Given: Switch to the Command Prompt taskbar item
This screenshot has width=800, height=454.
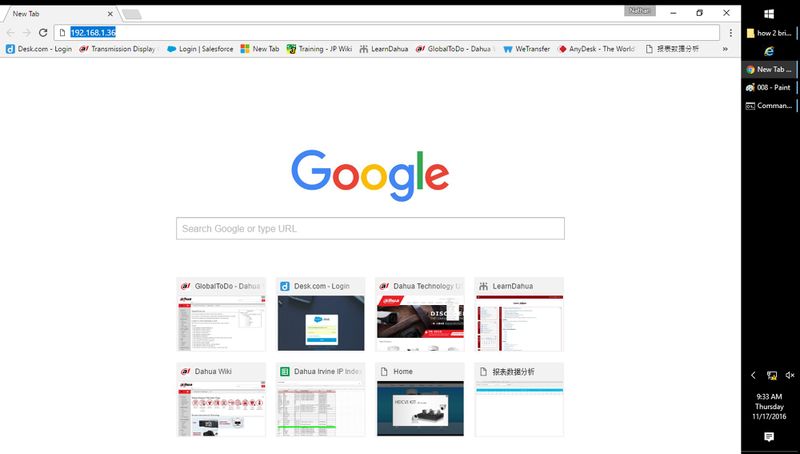Looking at the screenshot, I should (769, 106).
